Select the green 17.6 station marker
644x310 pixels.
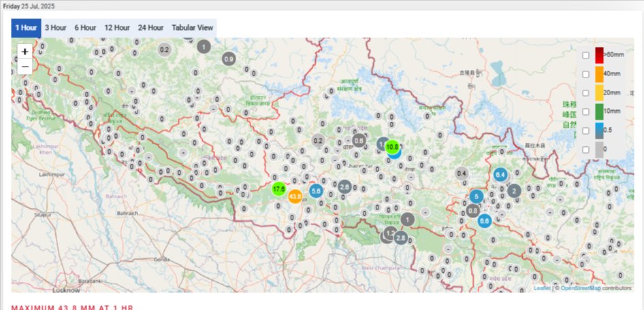[278, 189]
